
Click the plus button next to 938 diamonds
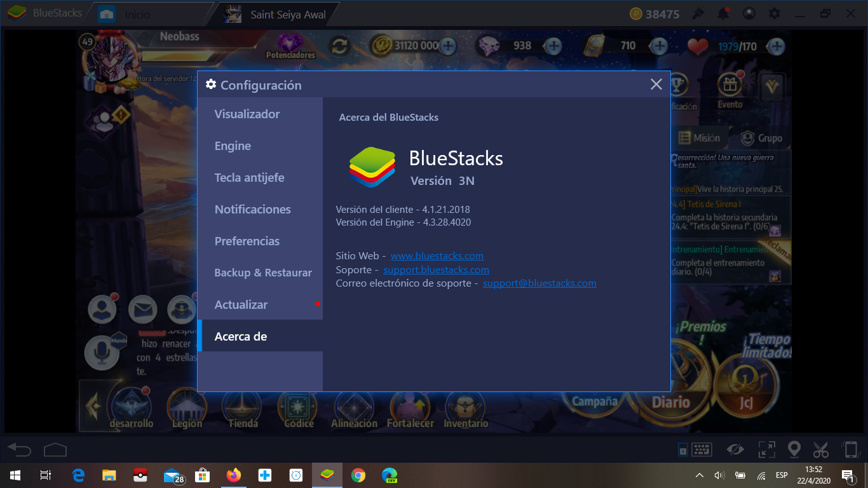click(x=553, y=46)
